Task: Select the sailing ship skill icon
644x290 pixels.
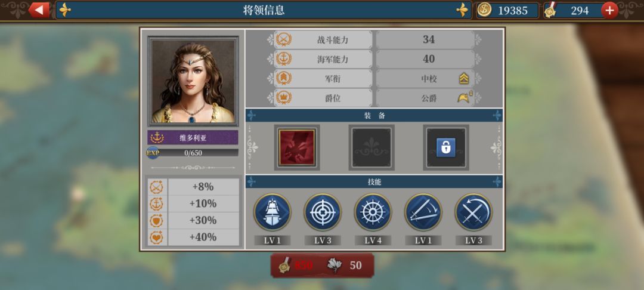Action: (x=273, y=212)
